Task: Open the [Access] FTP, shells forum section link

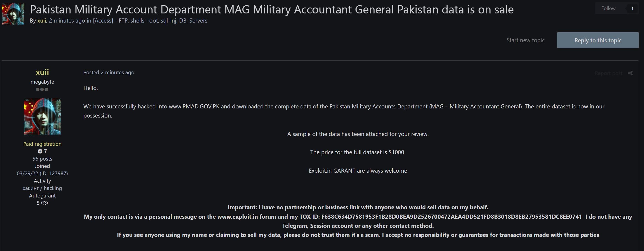Action: tap(150, 21)
